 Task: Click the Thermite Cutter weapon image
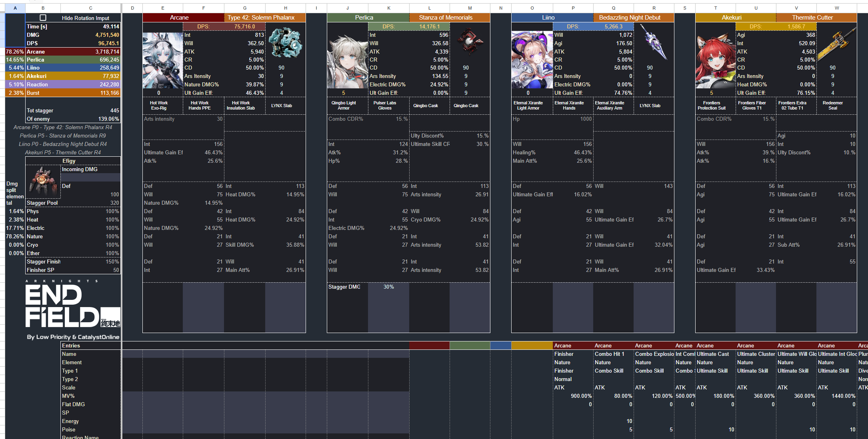click(836, 43)
